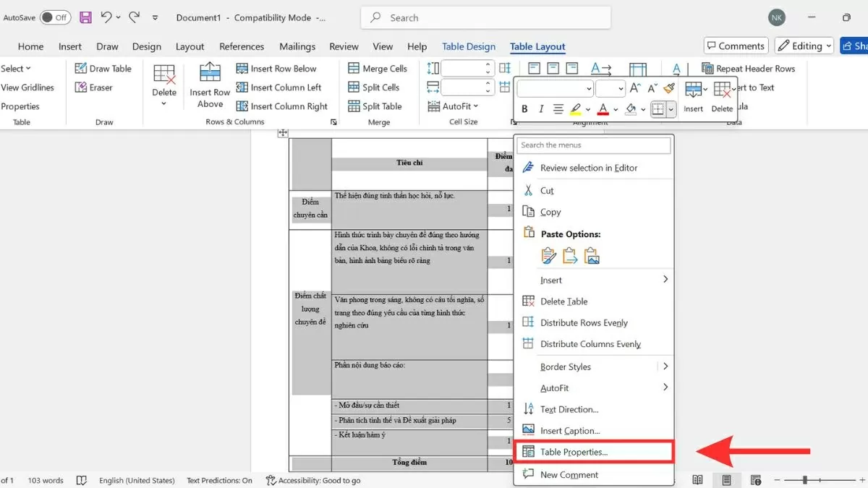Open the font name dropdown in mini toolbar
The height and width of the screenshot is (488, 868).
coord(588,88)
